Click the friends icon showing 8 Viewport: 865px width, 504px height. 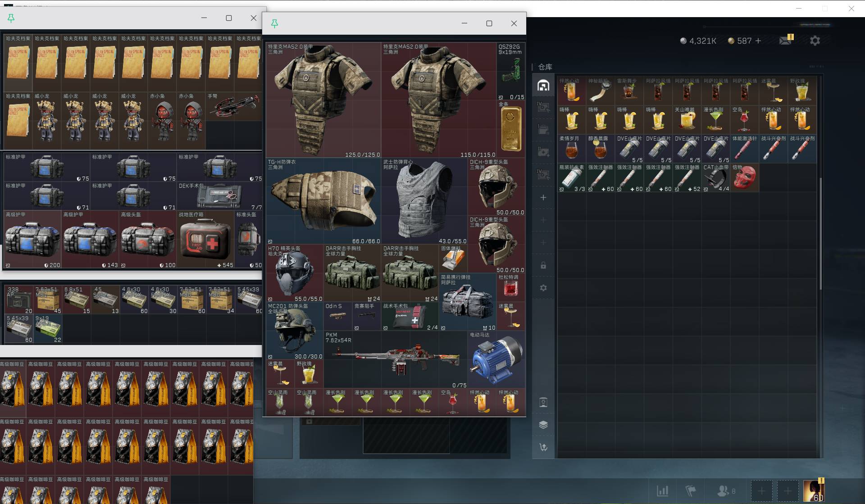(x=726, y=490)
